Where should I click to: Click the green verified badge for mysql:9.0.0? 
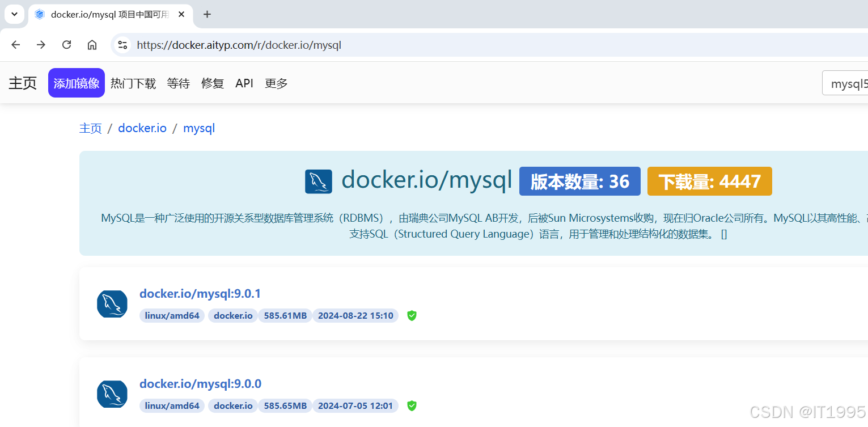point(412,405)
